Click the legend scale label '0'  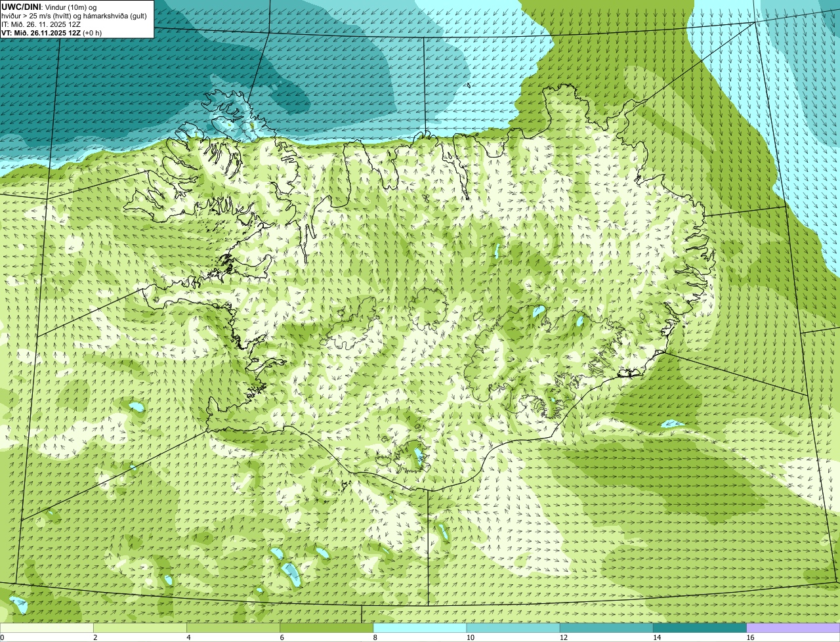click(x=3, y=637)
